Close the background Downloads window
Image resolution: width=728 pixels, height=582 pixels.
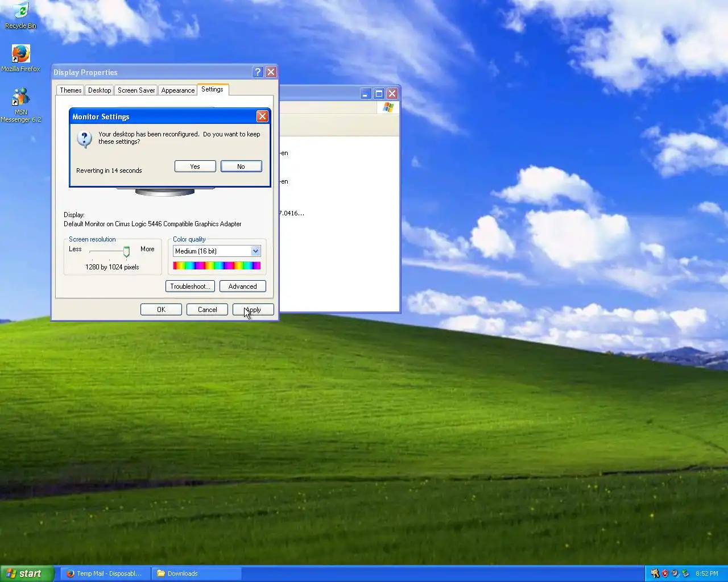coord(392,93)
